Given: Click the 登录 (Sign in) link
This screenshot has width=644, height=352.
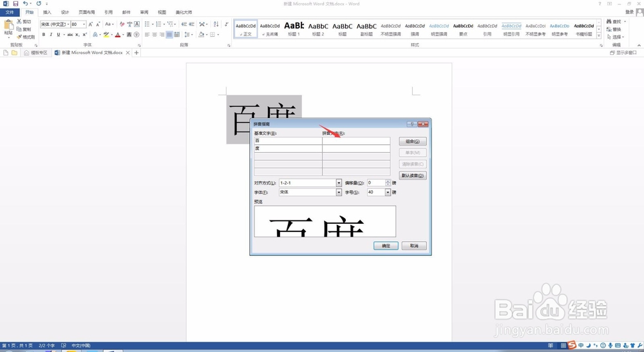Looking at the screenshot, I should 629,12.
